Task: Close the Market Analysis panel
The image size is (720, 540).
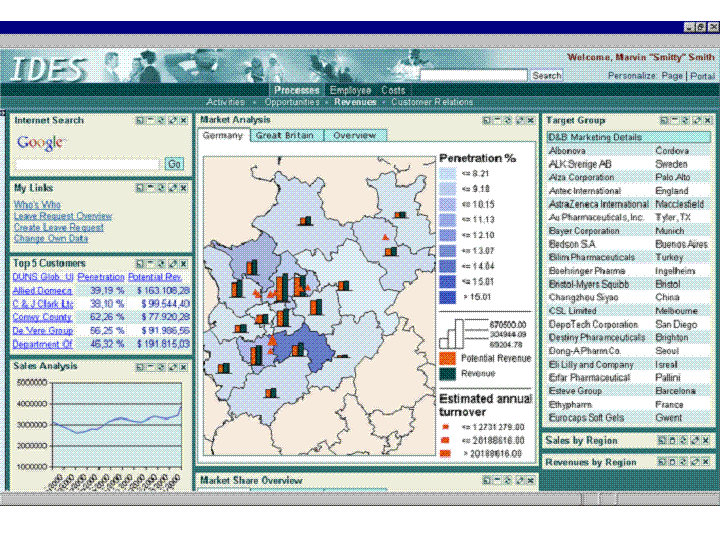Action: pyautogui.click(x=530, y=120)
